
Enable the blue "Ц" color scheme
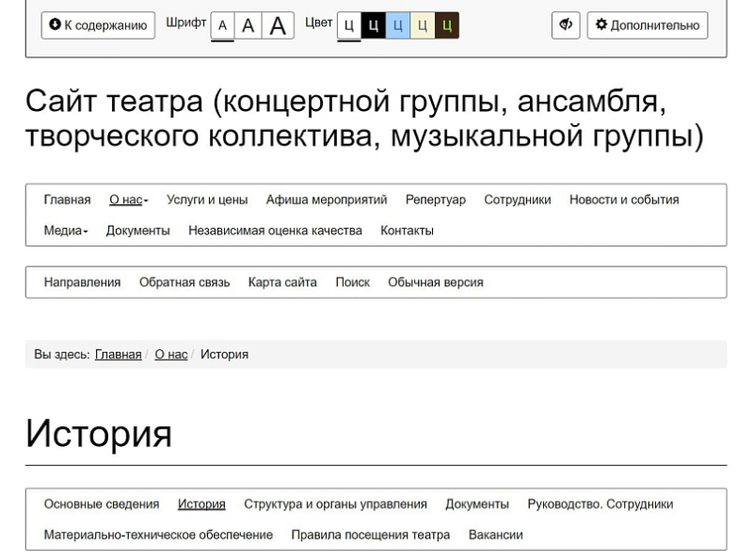[x=397, y=25]
